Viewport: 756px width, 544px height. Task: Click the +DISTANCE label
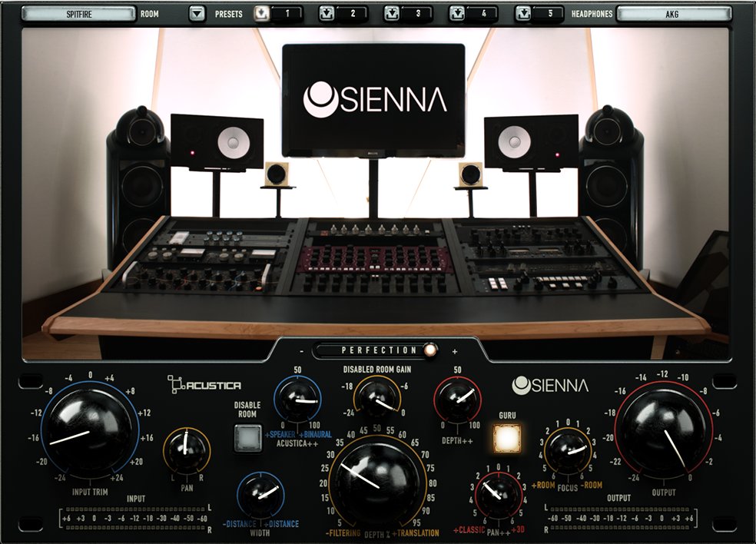click(x=281, y=524)
